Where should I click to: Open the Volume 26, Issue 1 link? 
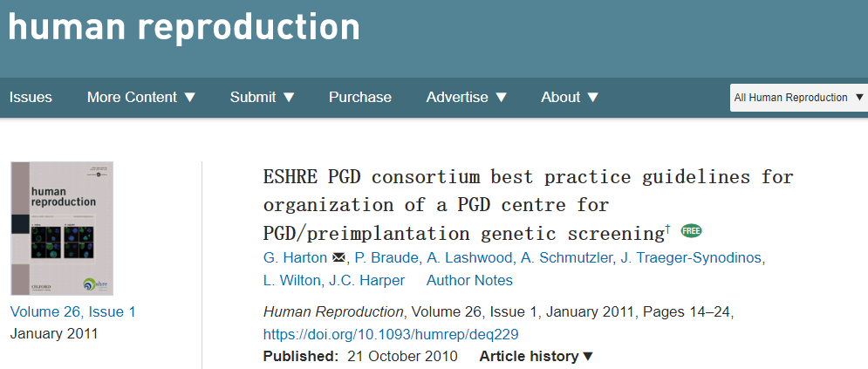click(73, 311)
